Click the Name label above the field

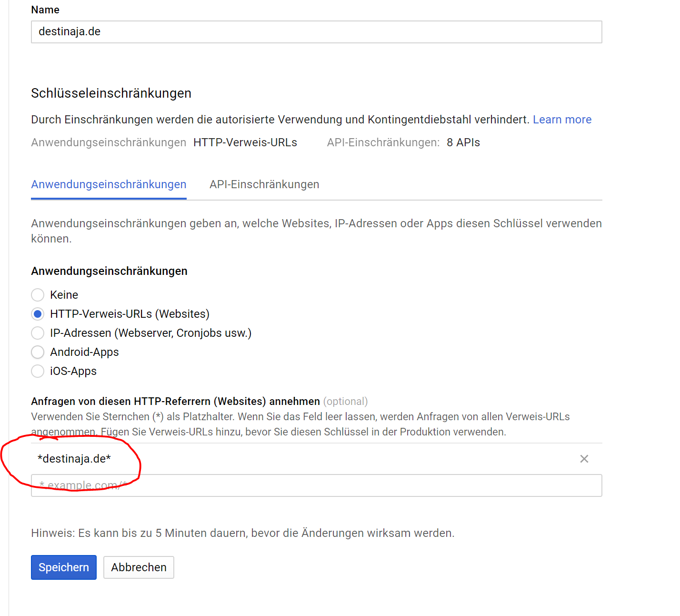[x=45, y=10]
